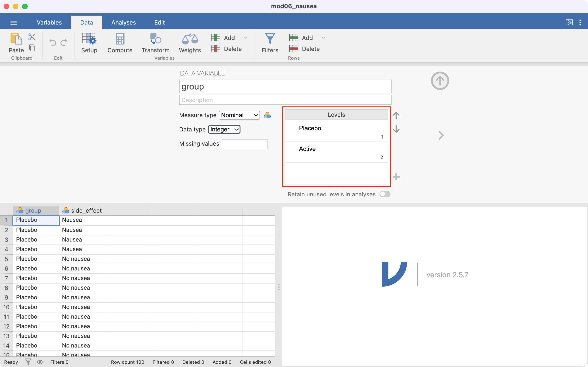Open the Filters funnel tool
The width and height of the screenshot is (588, 367).
coord(270,43)
